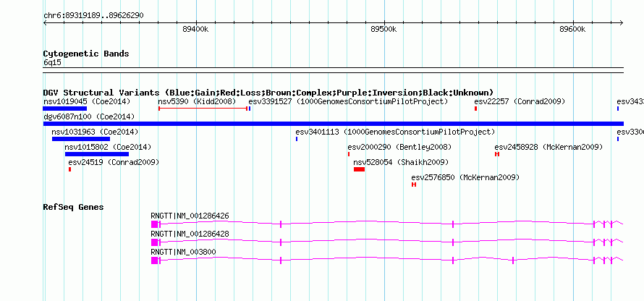Viewport: 644px width, 301px height.
Task: Click the 89500k ruler label
Action: [x=384, y=29]
